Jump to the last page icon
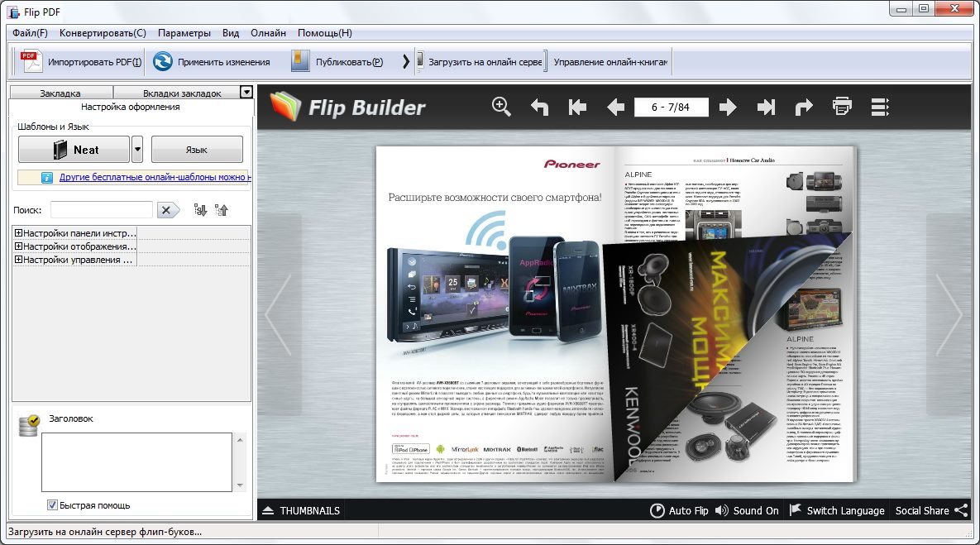 click(767, 107)
